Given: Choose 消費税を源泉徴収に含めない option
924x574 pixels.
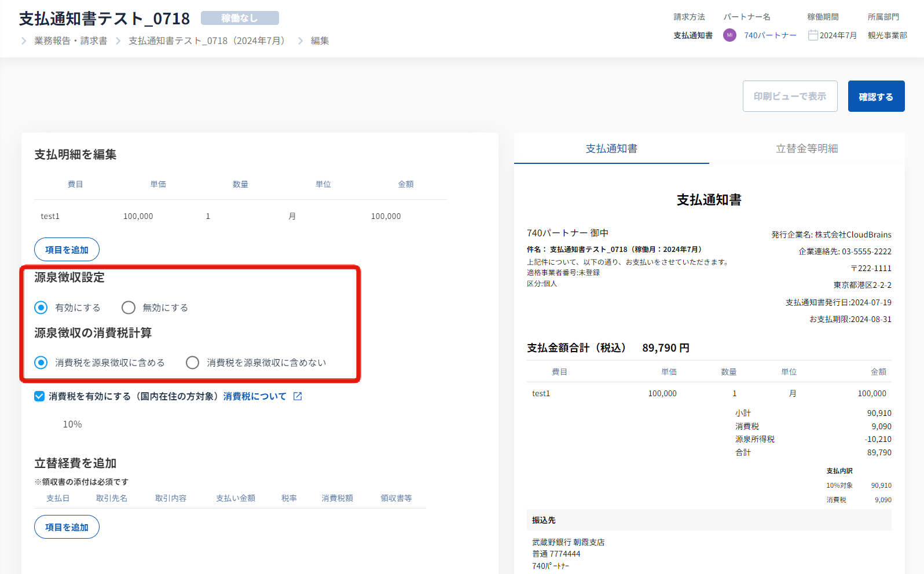Looking at the screenshot, I should click(193, 363).
